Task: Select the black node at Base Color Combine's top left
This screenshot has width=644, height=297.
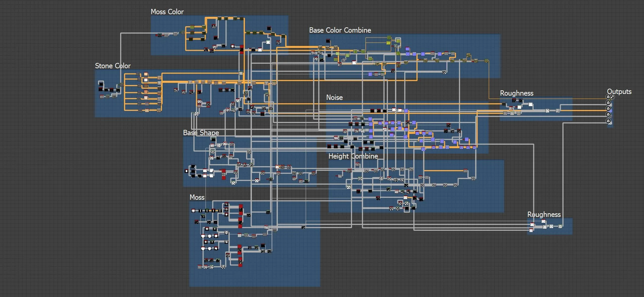Action: tap(328, 41)
